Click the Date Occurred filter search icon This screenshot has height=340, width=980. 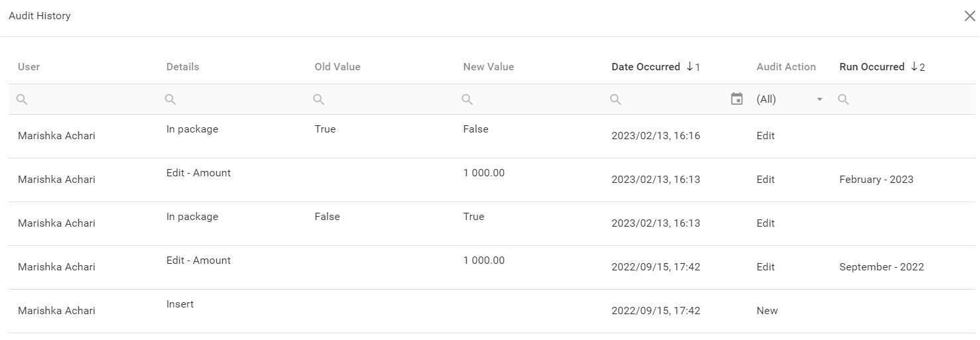click(x=616, y=99)
